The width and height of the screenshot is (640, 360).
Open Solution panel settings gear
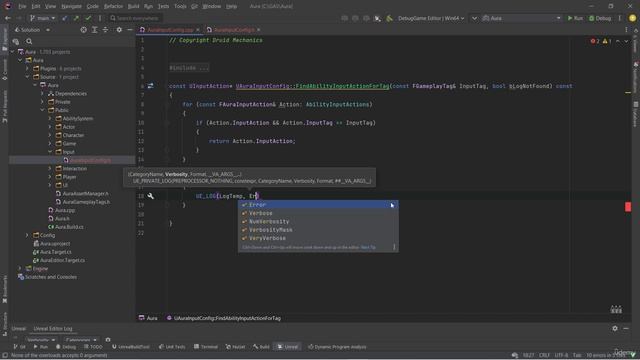(x=119, y=30)
